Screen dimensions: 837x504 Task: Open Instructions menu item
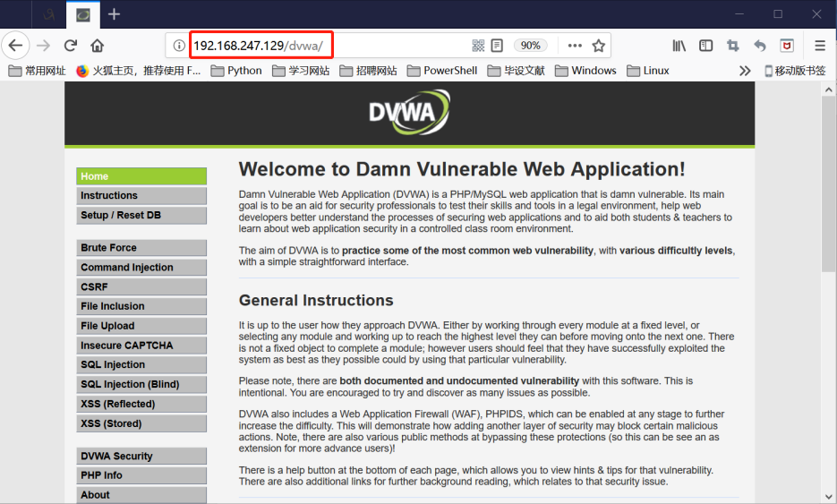click(x=141, y=195)
